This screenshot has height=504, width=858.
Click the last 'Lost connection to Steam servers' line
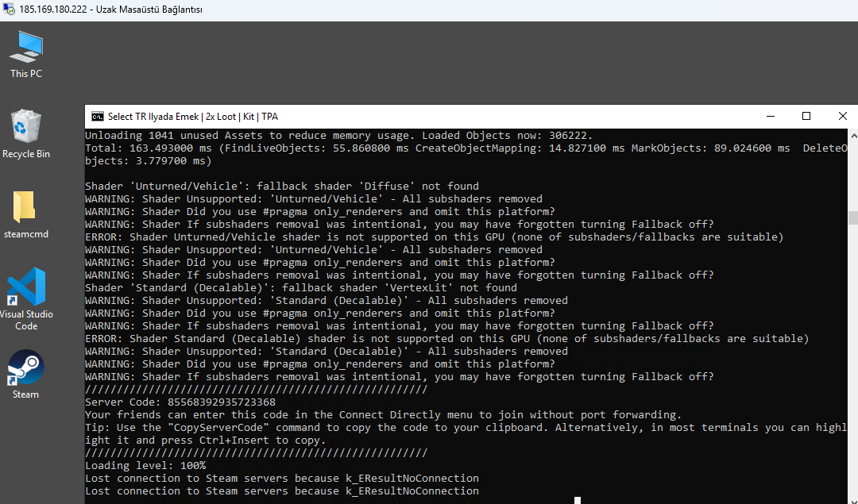click(x=282, y=491)
